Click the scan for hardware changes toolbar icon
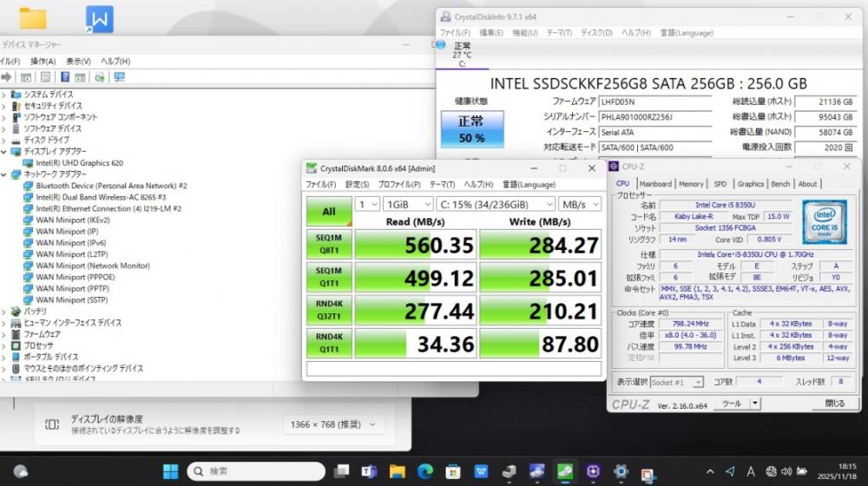The width and height of the screenshot is (868, 486). coord(119,77)
